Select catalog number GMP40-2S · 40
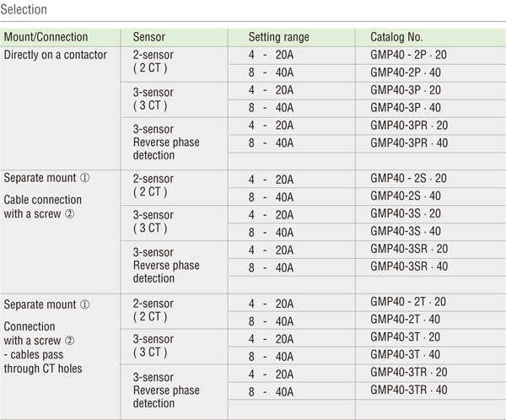Screen dimensions: 506x420 point(409,196)
